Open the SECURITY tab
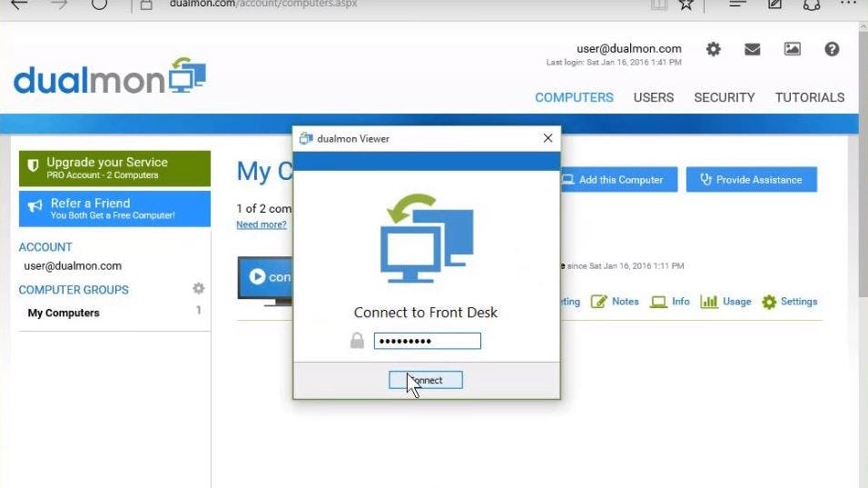 pyautogui.click(x=724, y=97)
